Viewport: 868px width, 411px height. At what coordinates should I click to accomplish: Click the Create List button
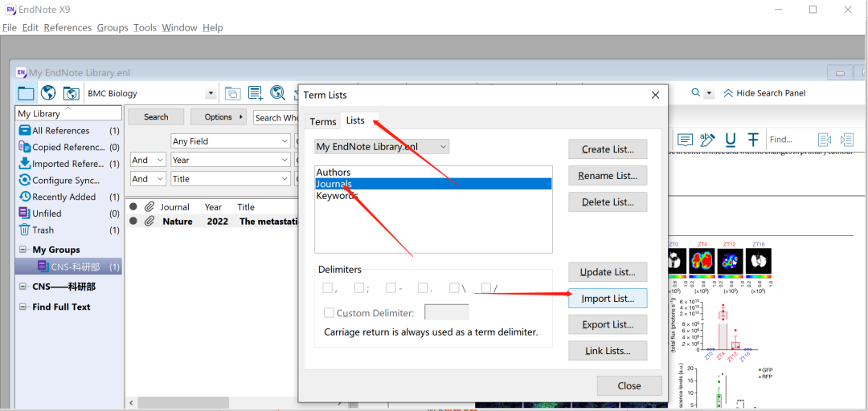(608, 149)
